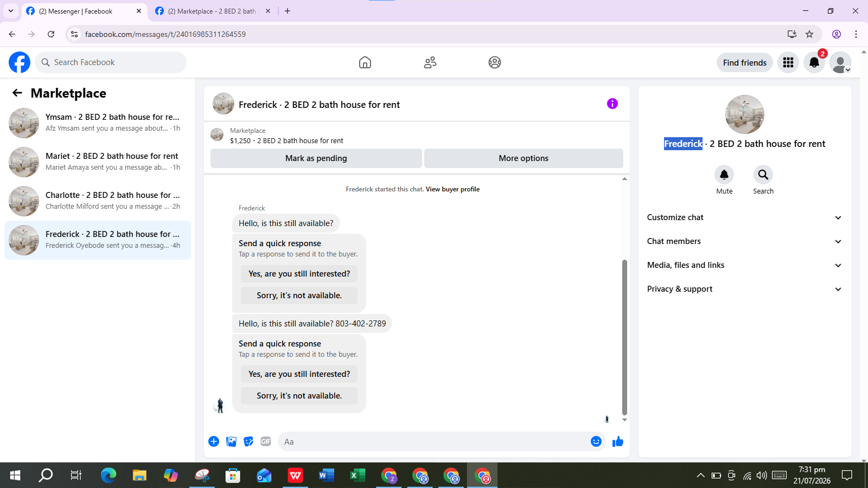
Task: Click the chat scrollbar down arrow
Action: [624, 420]
